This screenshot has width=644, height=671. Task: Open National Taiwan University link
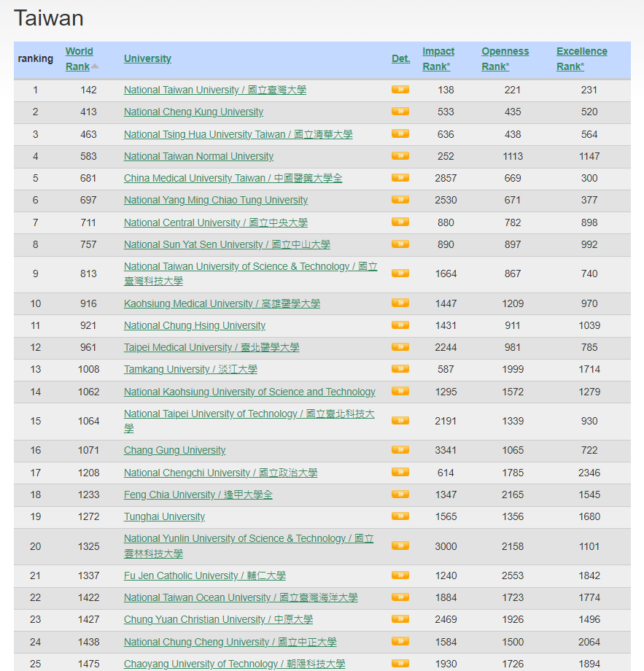pyautogui.click(x=215, y=90)
